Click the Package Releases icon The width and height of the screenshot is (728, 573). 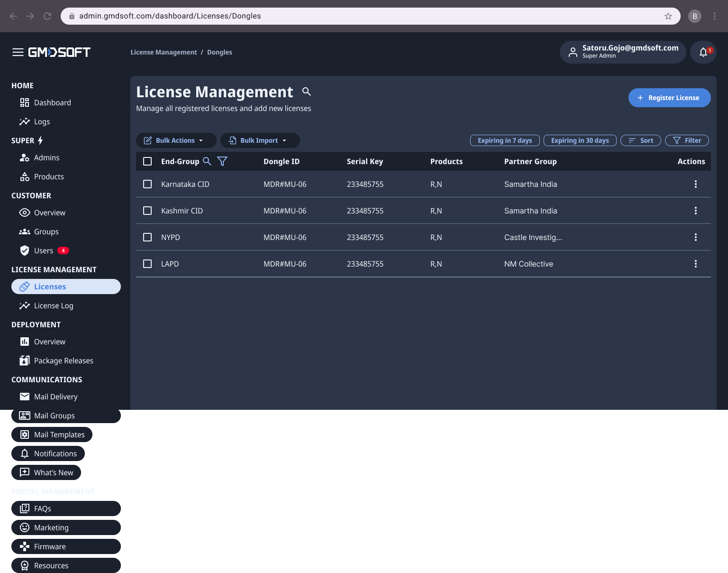pyautogui.click(x=25, y=360)
